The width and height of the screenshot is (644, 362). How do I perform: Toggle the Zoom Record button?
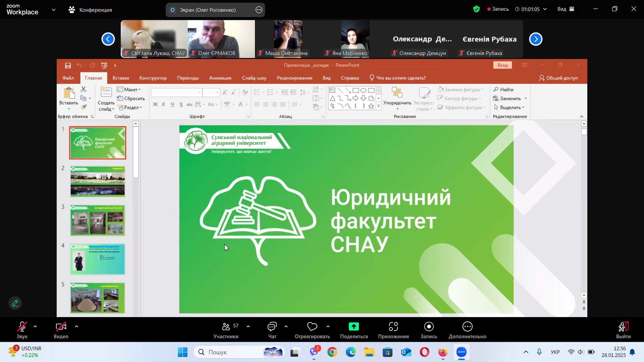coord(429,326)
